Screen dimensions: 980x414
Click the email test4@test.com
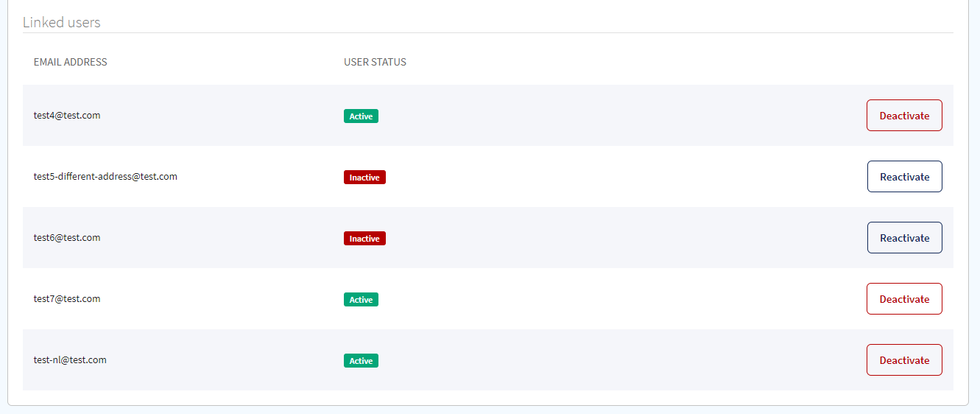tap(67, 116)
